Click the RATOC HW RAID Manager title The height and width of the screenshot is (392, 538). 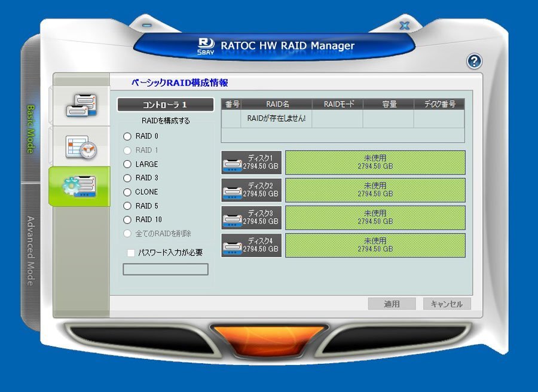click(x=288, y=45)
